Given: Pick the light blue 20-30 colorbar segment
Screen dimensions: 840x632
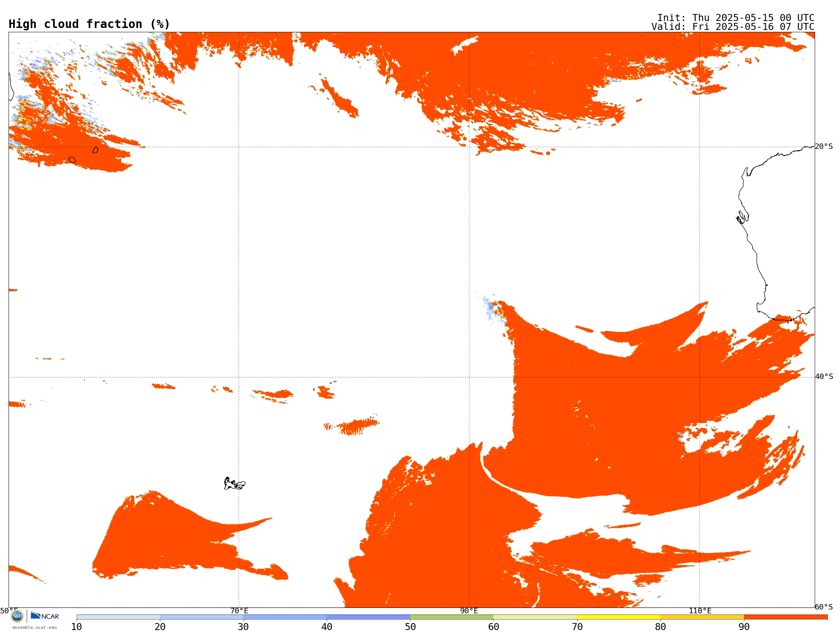Looking at the screenshot, I should pos(201,617).
